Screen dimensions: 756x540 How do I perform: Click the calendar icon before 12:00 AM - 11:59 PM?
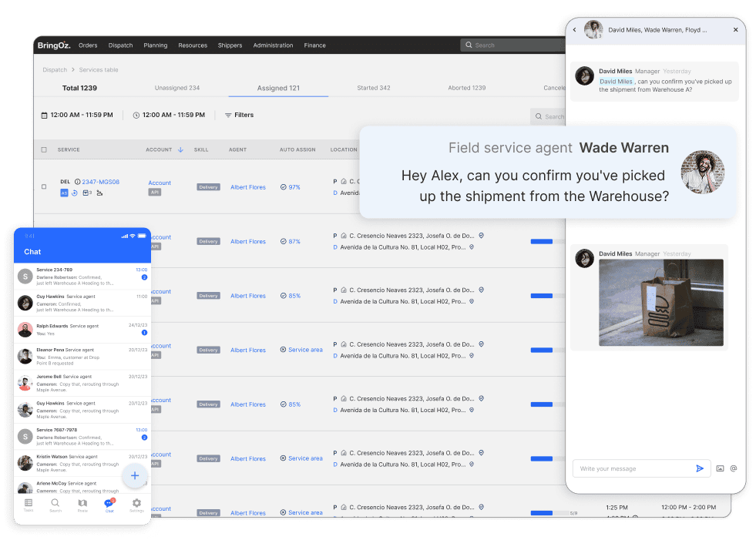tap(45, 116)
